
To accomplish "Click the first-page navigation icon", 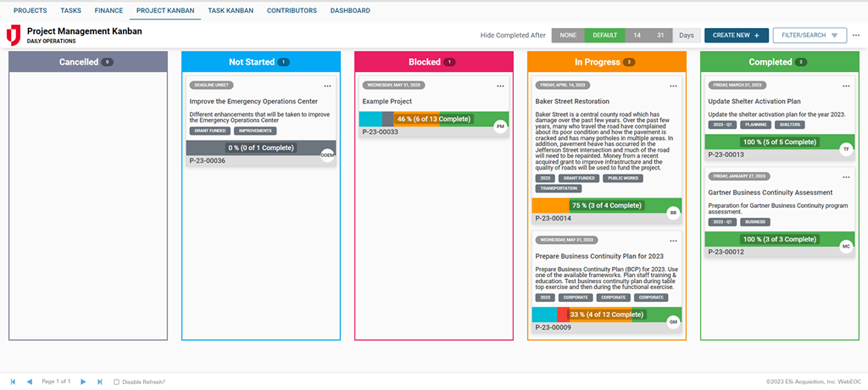I will [x=13, y=381].
